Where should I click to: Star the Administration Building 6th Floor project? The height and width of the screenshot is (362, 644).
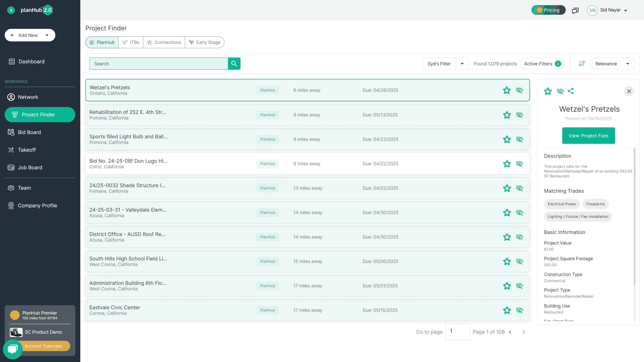[x=507, y=286]
